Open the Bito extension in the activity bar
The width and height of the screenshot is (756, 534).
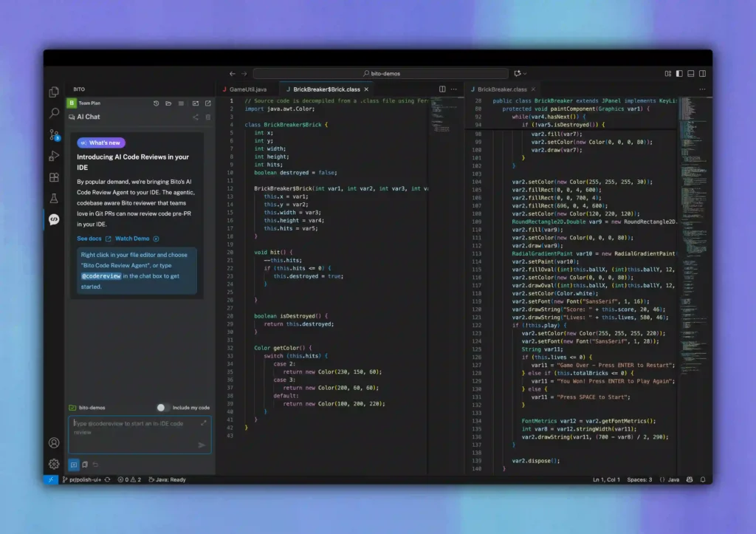(54, 220)
